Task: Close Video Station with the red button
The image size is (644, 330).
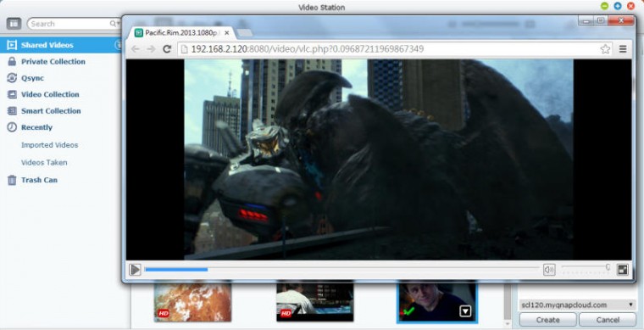Action: click(630, 6)
